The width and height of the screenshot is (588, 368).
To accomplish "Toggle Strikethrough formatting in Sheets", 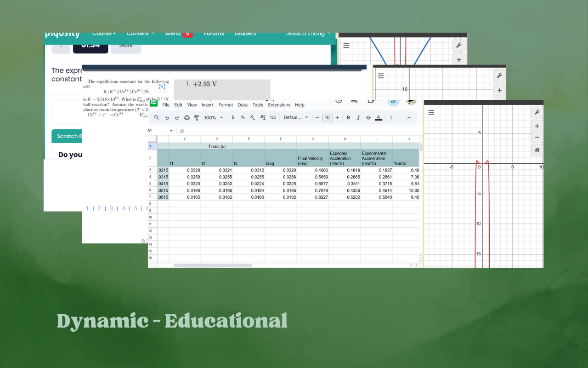I will point(368,117).
